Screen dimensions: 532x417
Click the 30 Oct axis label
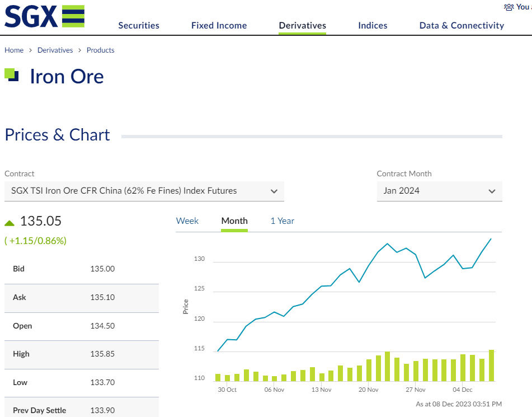coord(227,390)
